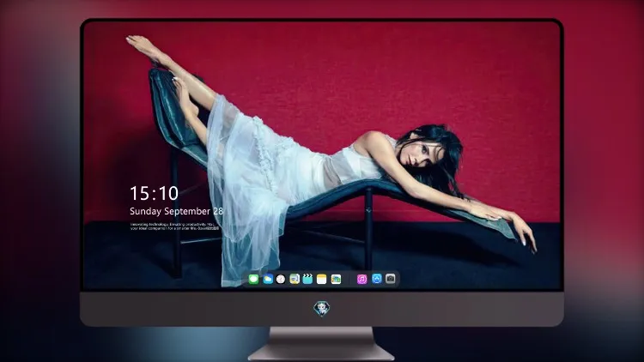Open the teal clapperboard video app
Image resolution: width=644 pixels, height=362 pixels.
click(x=307, y=279)
